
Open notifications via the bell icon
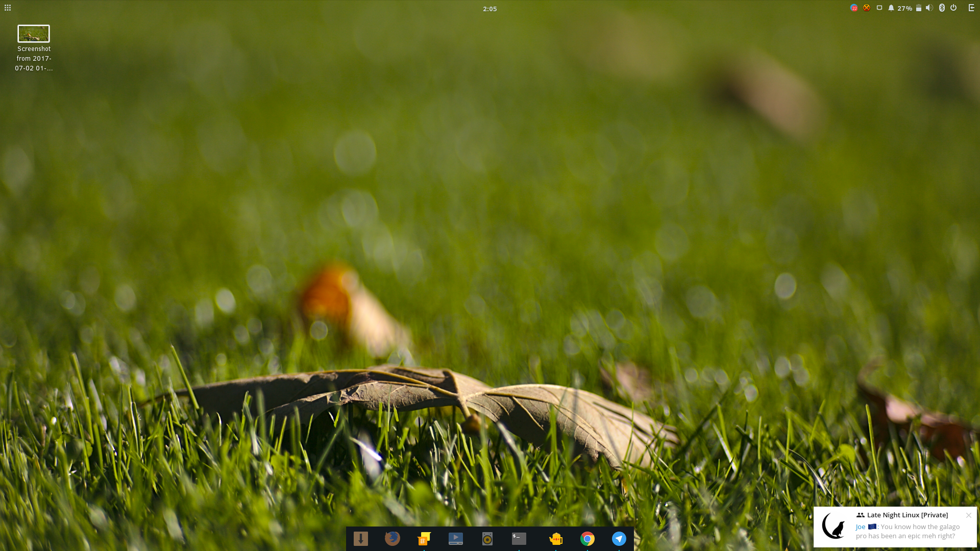[891, 8]
